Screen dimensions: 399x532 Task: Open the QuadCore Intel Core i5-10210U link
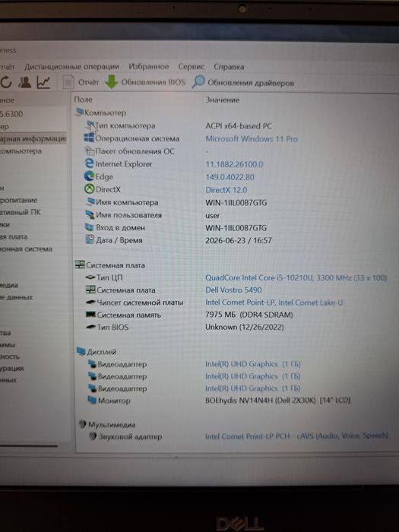coord(296,277)
